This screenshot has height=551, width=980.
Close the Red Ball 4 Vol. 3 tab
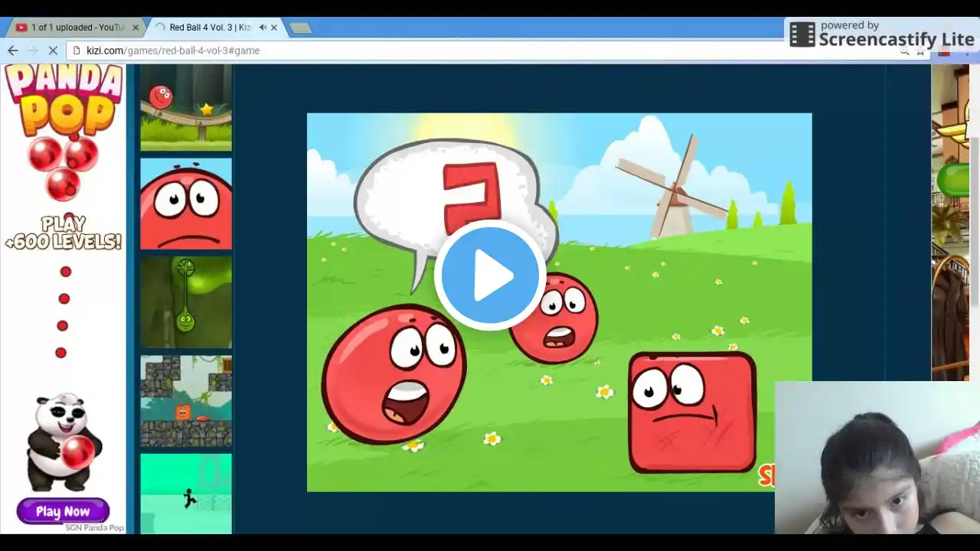click(274, 28)
